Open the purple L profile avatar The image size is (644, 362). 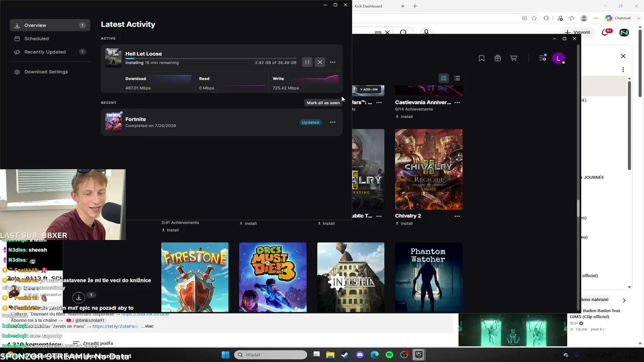tap(558, 58)
